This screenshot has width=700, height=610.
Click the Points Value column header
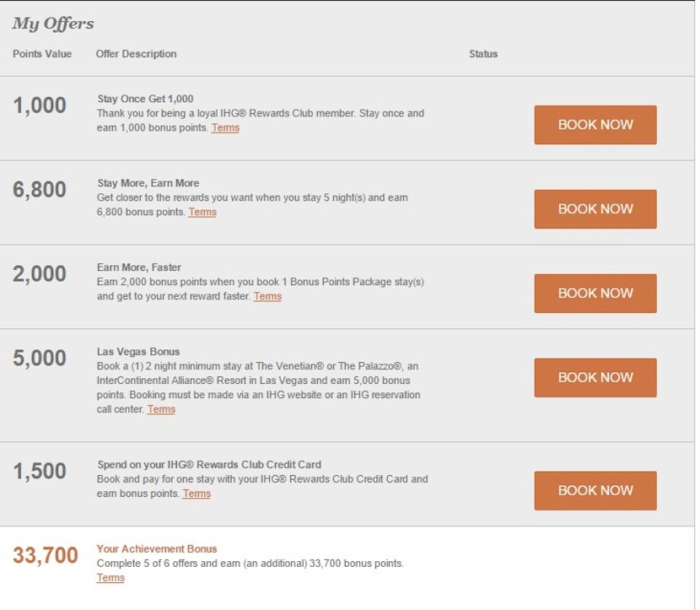click(x=42, y=54)
